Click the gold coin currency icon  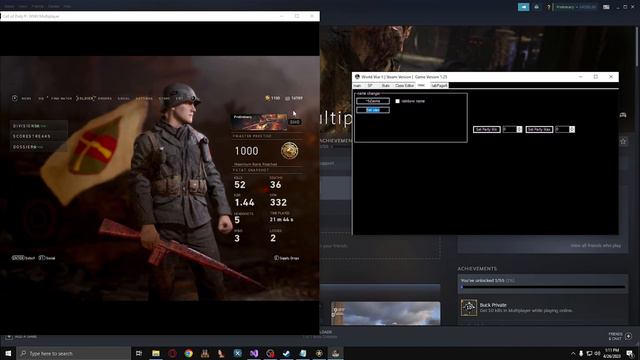pos(267,98)
